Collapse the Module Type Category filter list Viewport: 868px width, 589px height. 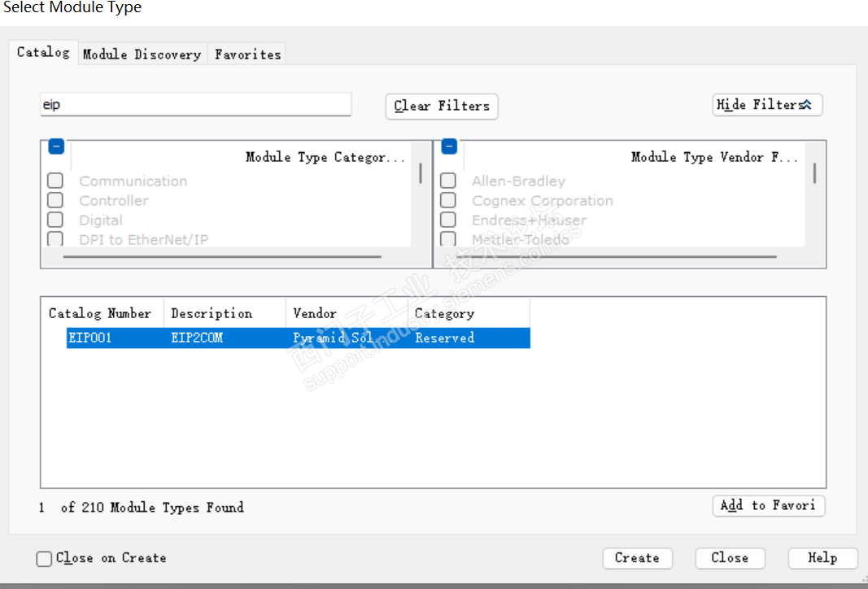(x=56, y=147)
